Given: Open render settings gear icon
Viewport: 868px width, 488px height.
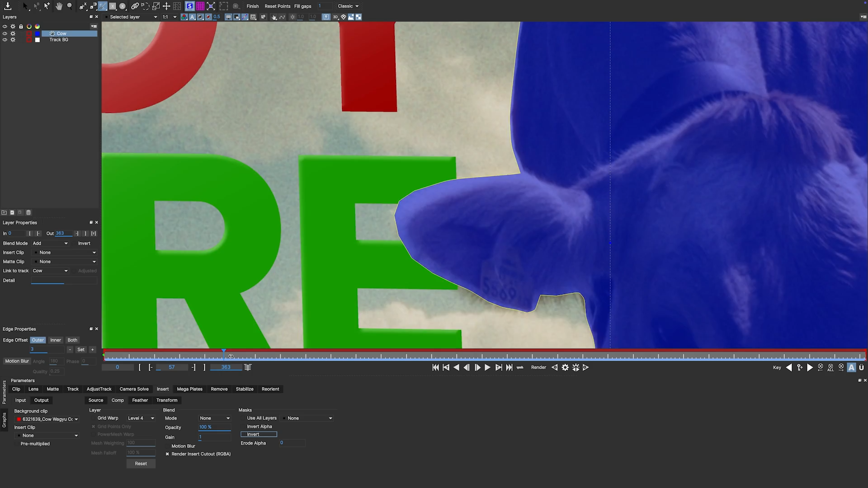Looking at the screenshot, I should 565,367.
